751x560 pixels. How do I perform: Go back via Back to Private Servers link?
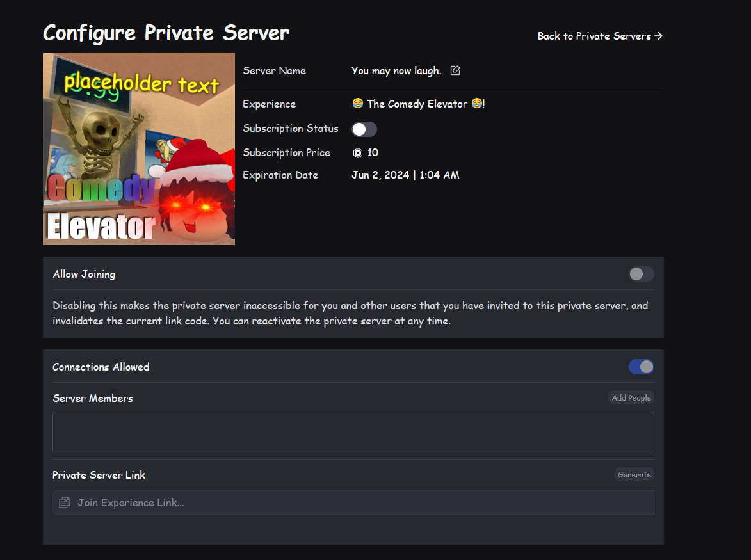[x=600, y=36]
